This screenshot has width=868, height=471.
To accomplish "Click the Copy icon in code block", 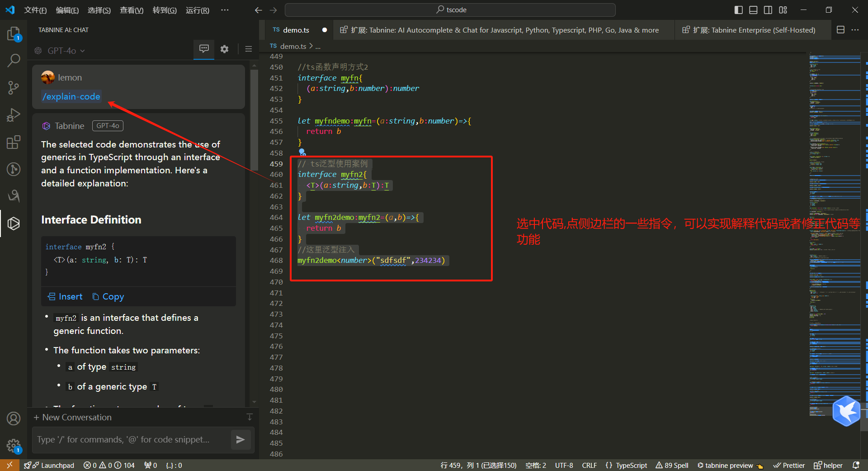I will [x=108, y=297].
